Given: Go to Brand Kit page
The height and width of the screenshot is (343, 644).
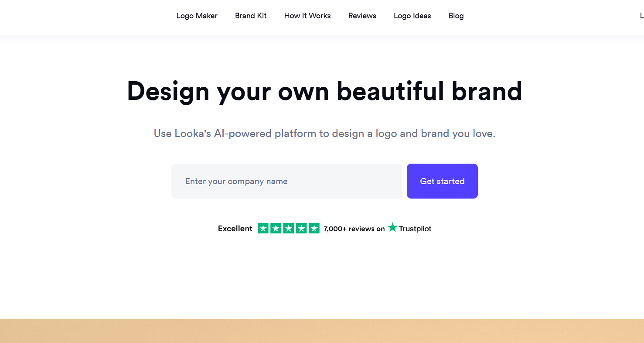Looking at the screenshot, I should (251, 16).
